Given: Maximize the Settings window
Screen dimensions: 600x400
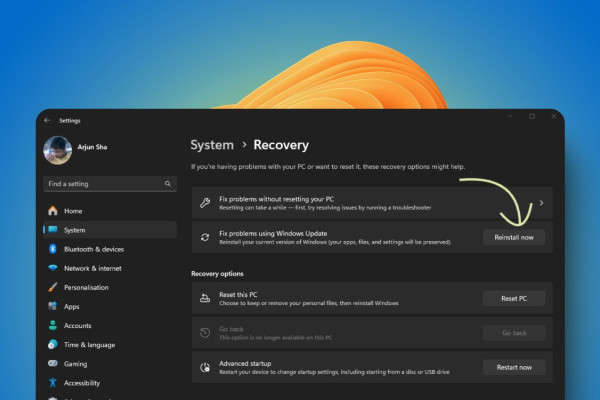Looking at the screenshot, I should [x=532, y=116].
